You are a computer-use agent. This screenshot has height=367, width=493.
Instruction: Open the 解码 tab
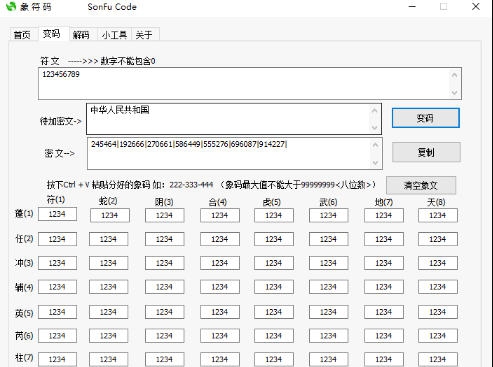(81, 35)
